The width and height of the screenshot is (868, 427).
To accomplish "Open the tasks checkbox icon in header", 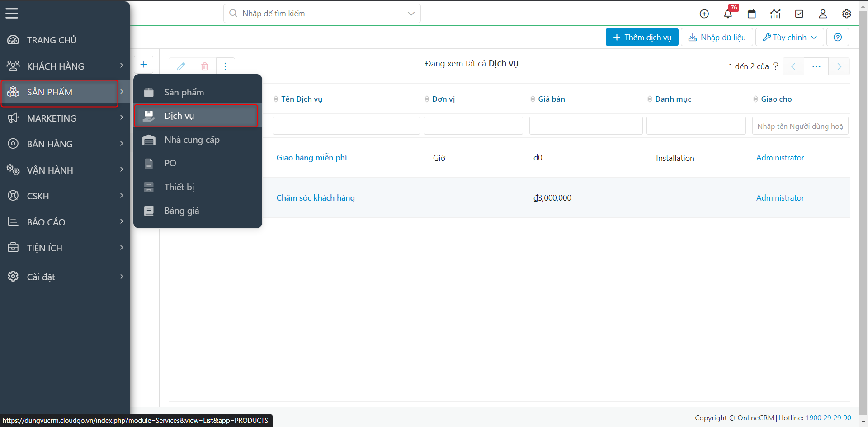I will click(799, 14).
